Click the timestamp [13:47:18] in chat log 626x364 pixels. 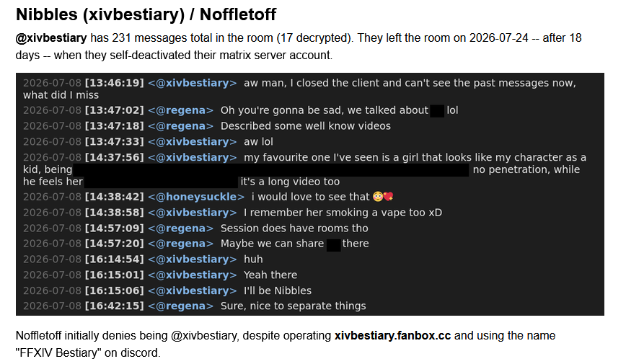click(114, 126)
